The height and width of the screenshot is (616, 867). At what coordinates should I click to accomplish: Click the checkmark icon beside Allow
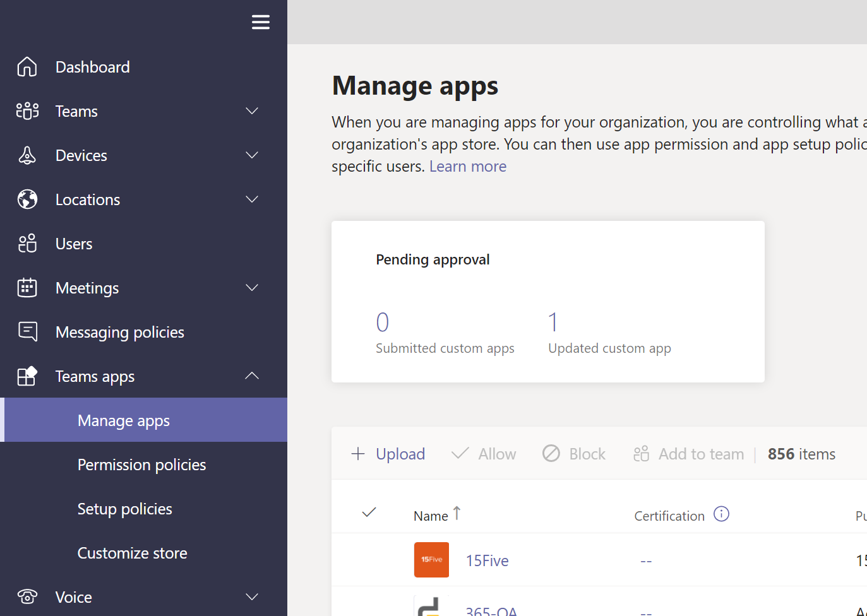click(460, 453)
